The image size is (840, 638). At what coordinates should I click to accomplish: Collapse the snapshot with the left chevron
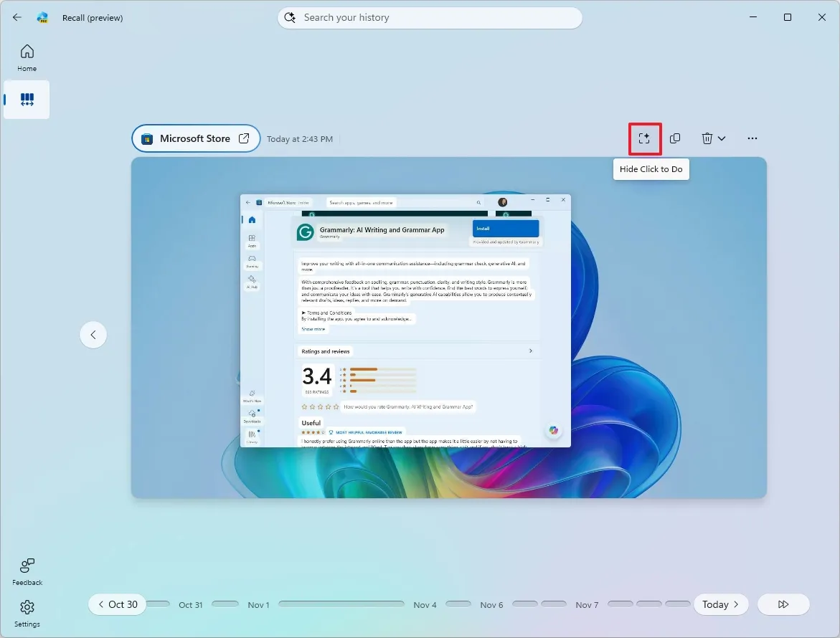point(93,335)
